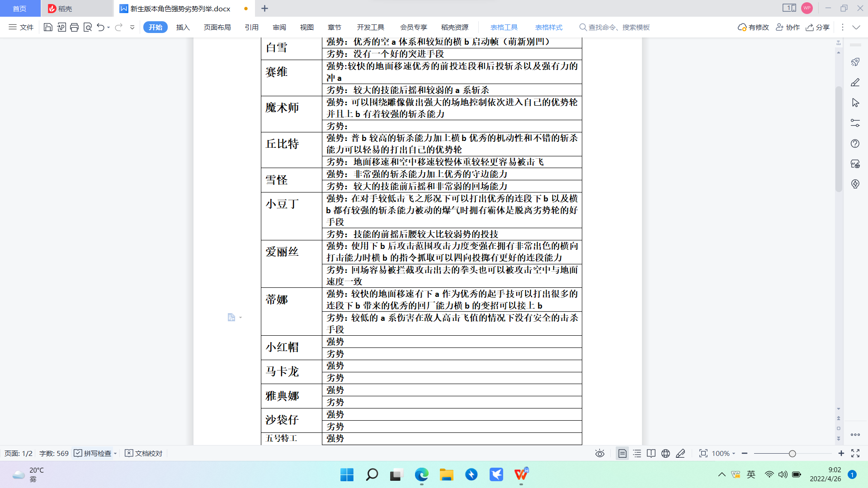Expand the Undo history dropdown arrow
This screenshot has height=488, width=868.
108,28
